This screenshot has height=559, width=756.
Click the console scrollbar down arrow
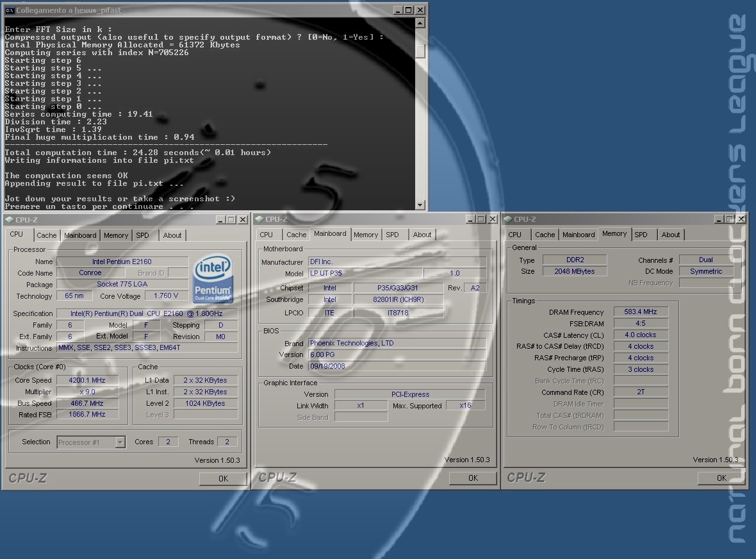(420, 205)
